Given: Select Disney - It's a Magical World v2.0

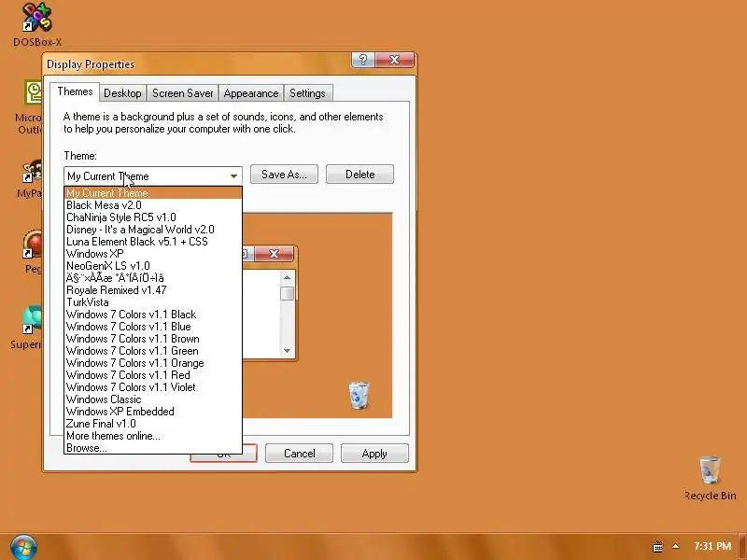Looking at the screenshot, I should tap(153, 230).
